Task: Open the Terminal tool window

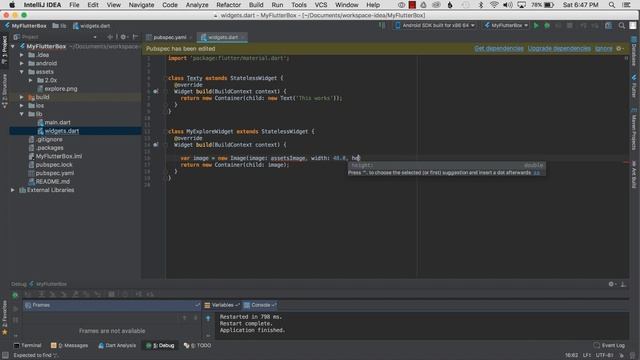Action: [27, 345]
